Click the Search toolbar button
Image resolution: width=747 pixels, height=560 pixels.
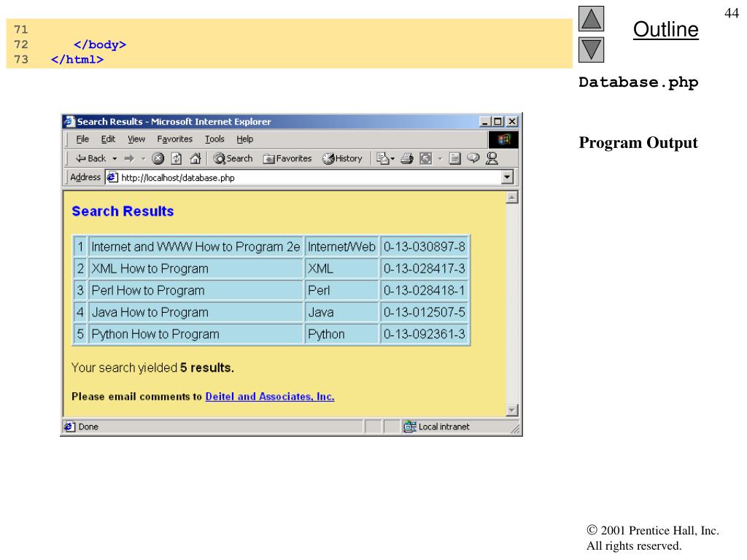(233, 158)
